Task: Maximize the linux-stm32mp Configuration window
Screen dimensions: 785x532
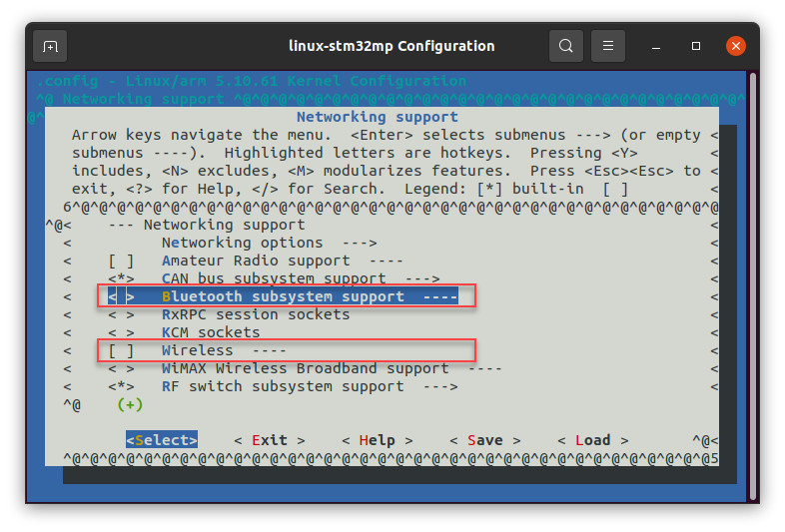Action: 696,46
